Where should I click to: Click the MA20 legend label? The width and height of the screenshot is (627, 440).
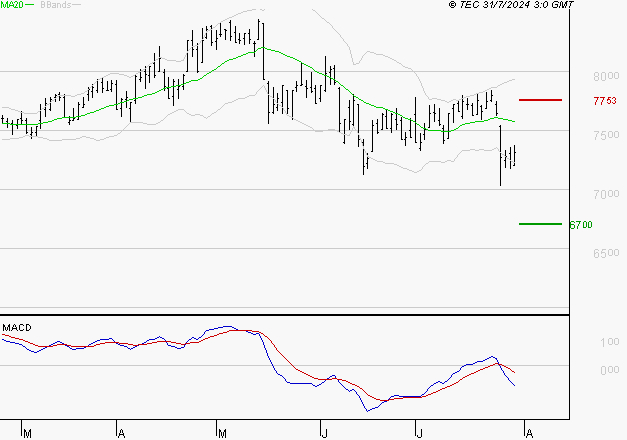click(12, 4)
